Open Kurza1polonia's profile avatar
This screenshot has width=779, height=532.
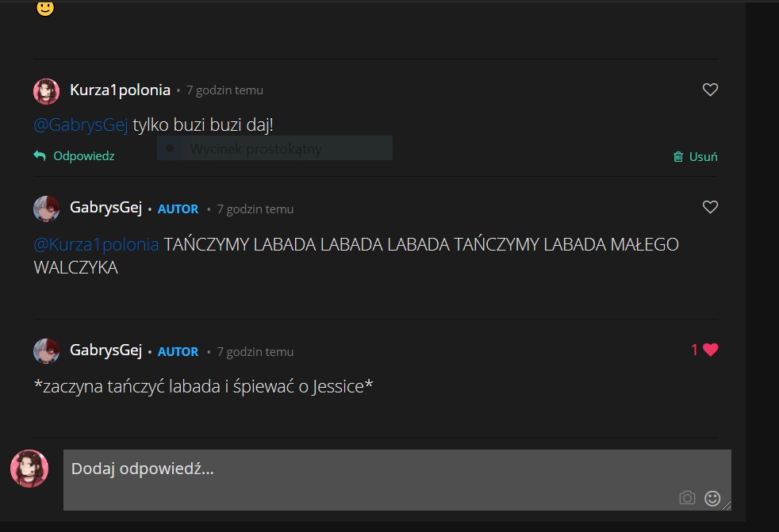pyautogui.click(x=46, y=91)
